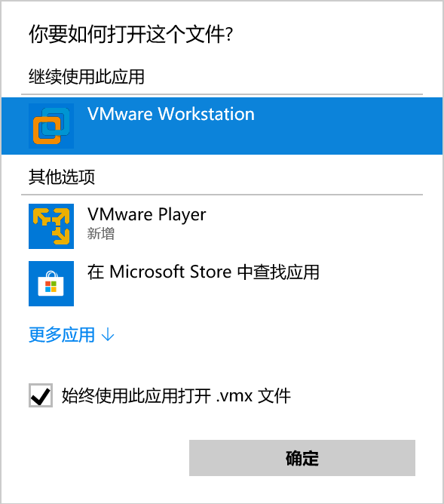Screen dimensions: 444x504
Task: Click the VMware Workstation overlapping-squares icon
Action: point(51,126)
